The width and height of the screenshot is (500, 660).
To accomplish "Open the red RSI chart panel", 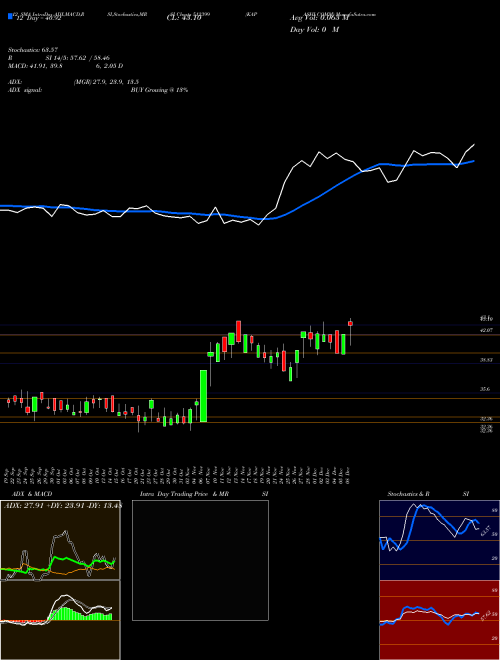I will click(x=439, y=620).
